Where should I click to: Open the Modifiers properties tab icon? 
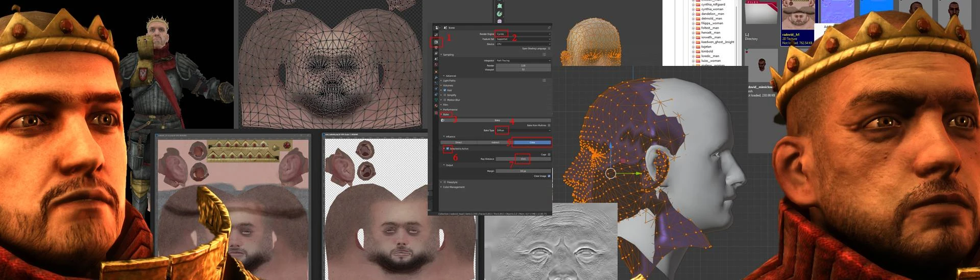click(x=436, y=77)
